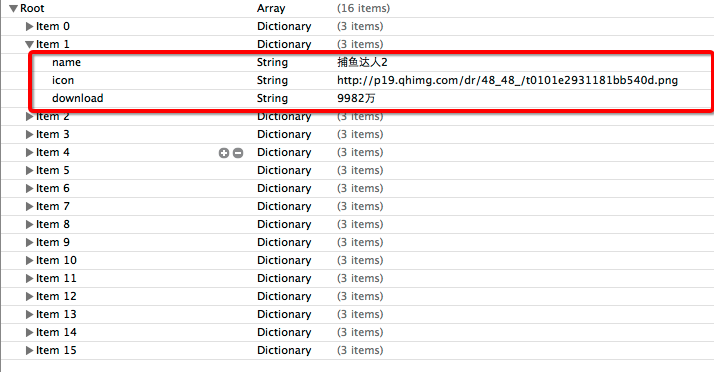Collapse the Root array triangle
This screenshot has width=714, height=372.
point(14,9)
